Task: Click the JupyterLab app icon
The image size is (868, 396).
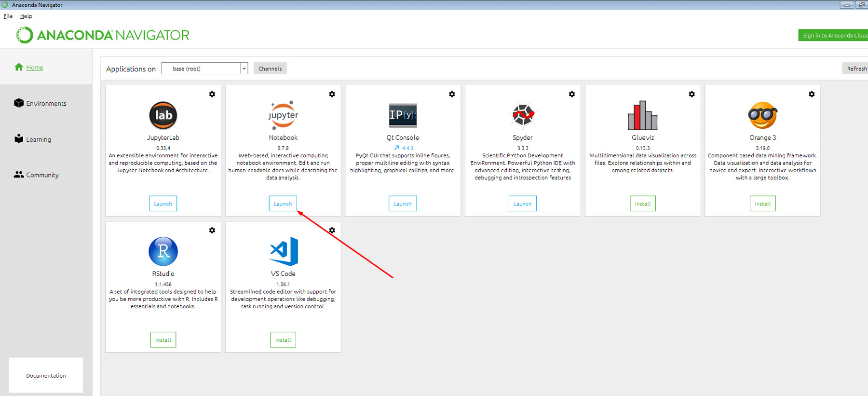Action: click(x=163, y=115)
